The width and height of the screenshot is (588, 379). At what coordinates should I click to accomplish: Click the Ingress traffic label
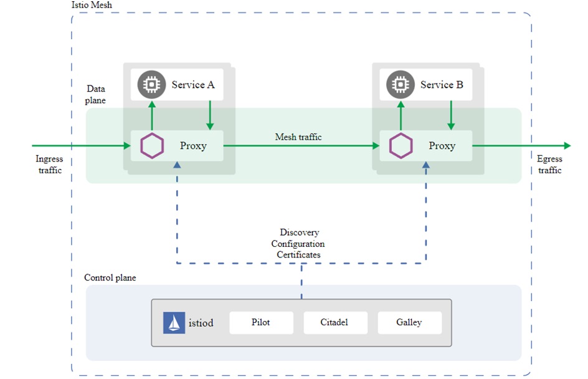click(49, 165)
